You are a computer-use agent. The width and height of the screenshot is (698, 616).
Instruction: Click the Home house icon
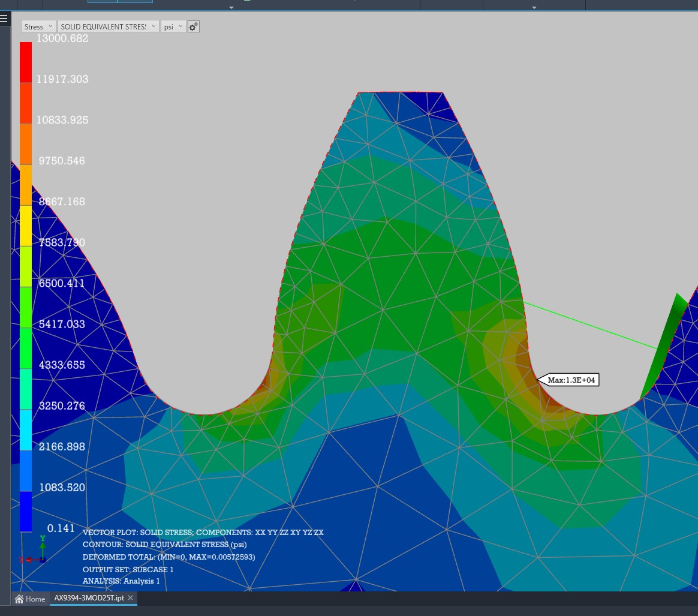coord(20,599)
